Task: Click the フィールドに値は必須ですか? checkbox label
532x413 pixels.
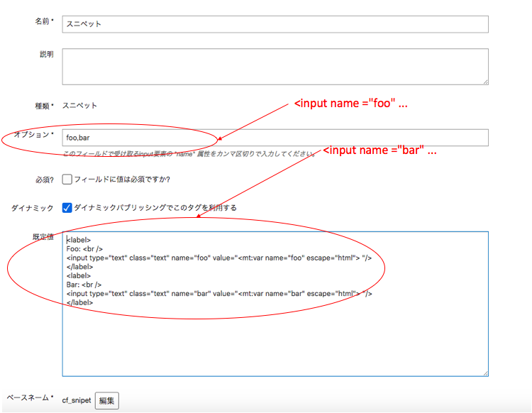Action: coord(122,180)
